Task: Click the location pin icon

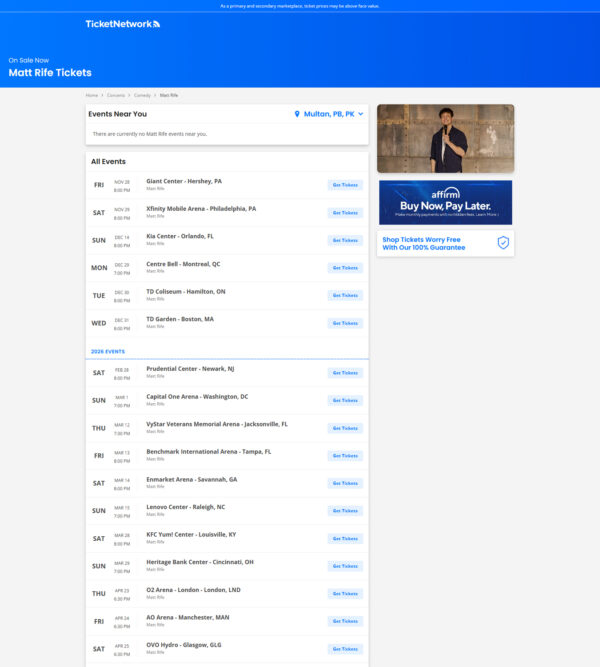Action: tap(297, 114)
